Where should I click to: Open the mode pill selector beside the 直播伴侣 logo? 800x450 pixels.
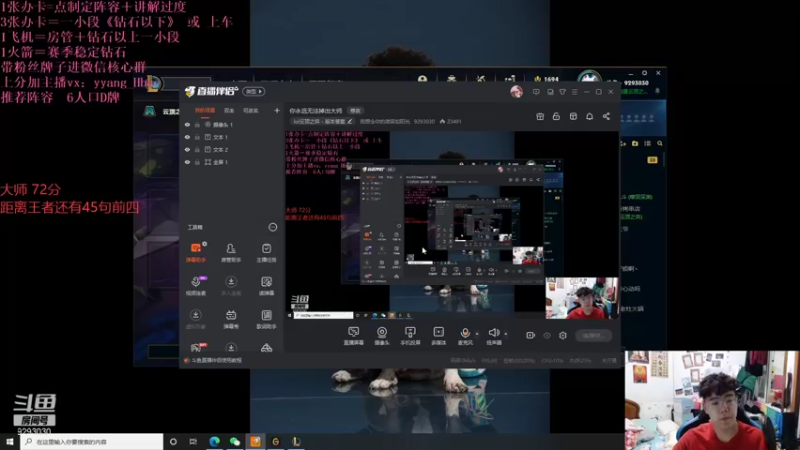pos(254,91)
